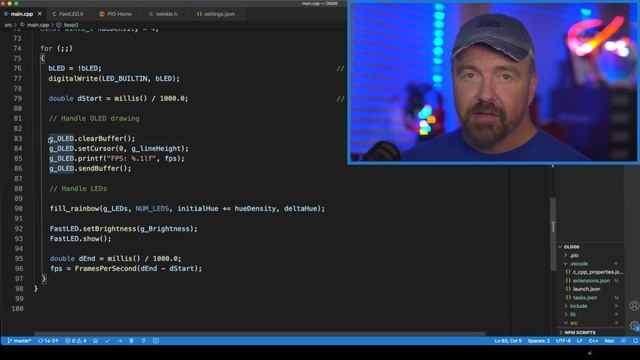The image size is (640, 360).
Task: Click the PlatformIO Home status bar icon
Action: click(95, 341)
